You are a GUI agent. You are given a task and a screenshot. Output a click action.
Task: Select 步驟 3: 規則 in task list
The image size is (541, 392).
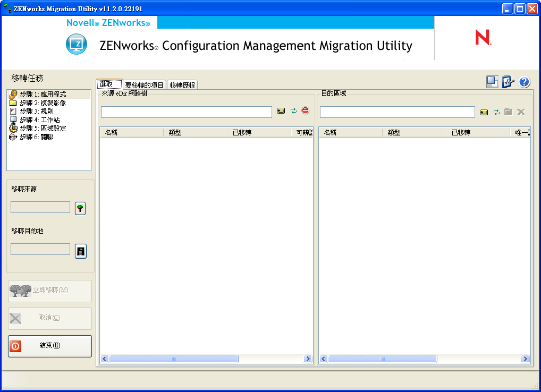pyautogui.click(x=36, y=112)
